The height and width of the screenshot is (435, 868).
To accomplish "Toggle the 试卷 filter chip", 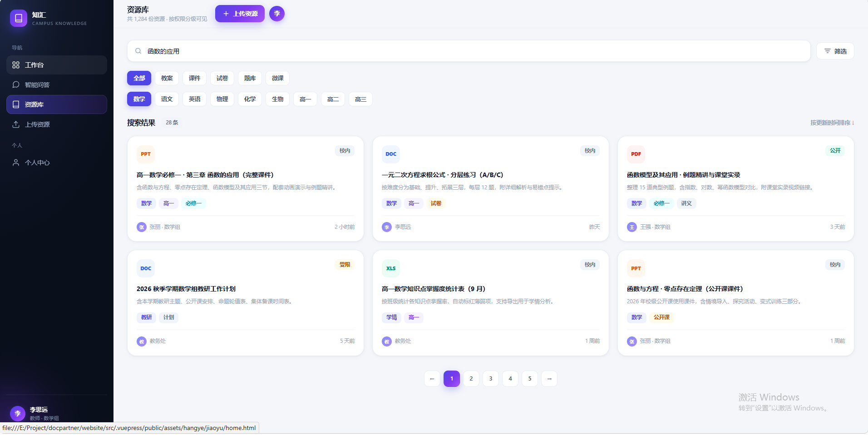I will (222, 78).
